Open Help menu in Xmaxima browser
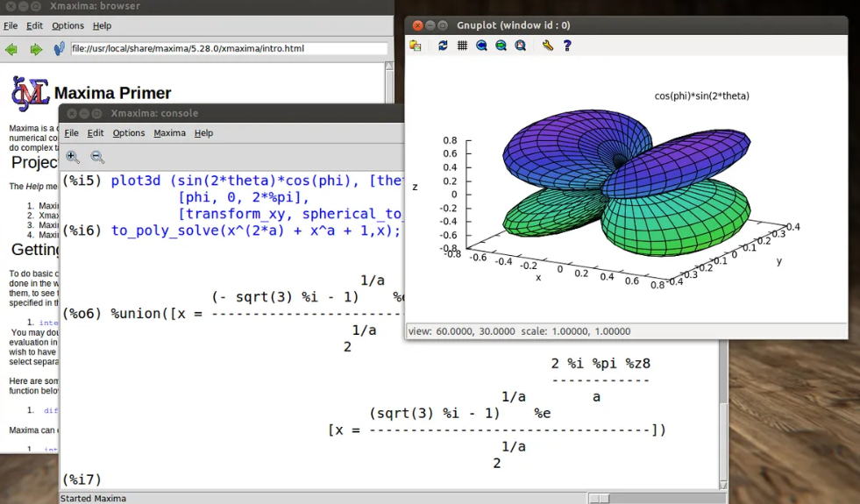The height and width of the screenshot is (504, 860). [x=102, y=25]
